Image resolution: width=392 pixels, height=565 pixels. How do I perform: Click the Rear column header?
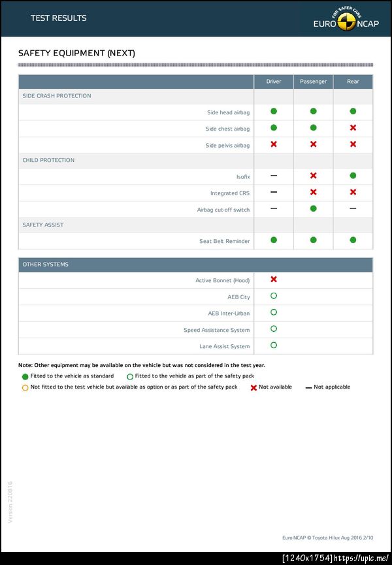pyautogui.click(x=353, y=82)
